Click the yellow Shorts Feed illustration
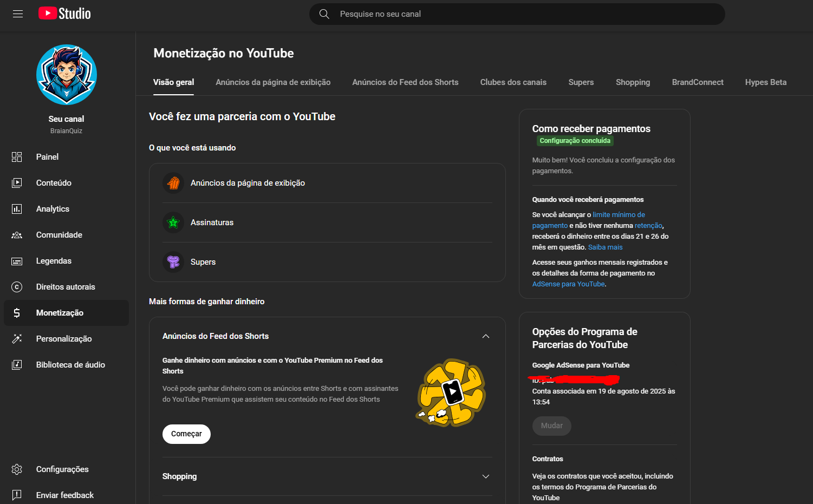 [451, 392]
